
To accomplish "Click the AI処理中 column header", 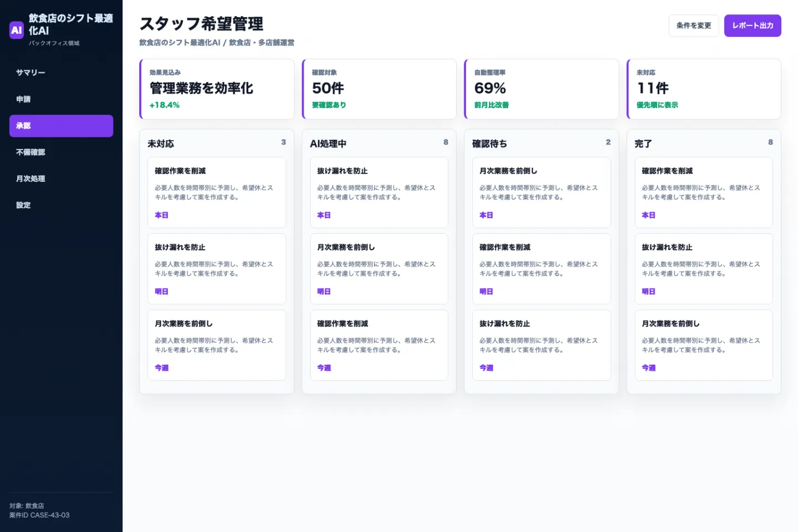I will click(328, 144).
